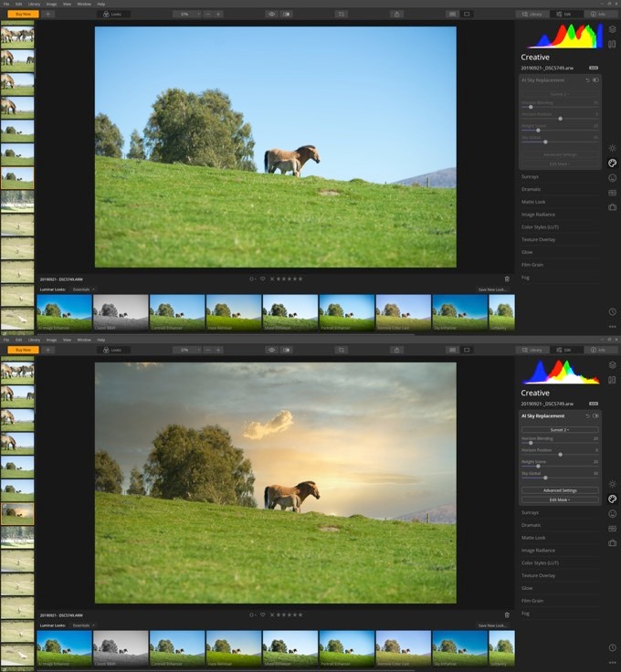Toggle reject X flag in bottom window
This screenshot has height=672, width=621.
(272, 615)
